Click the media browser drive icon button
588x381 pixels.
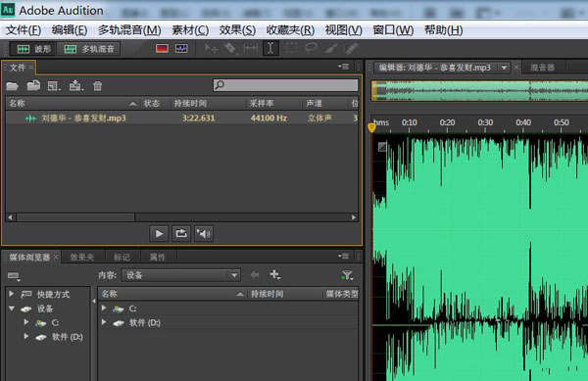[x=14, y=276]
